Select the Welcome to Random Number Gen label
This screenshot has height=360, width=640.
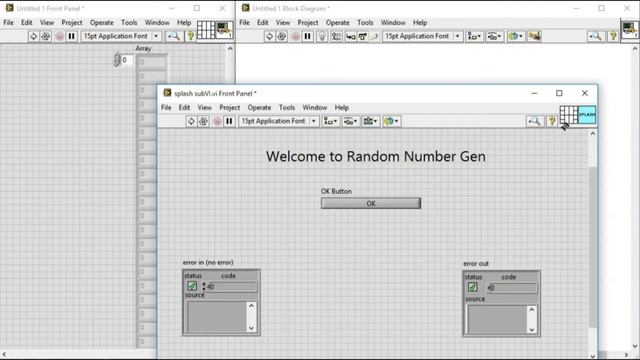(376, 156)
